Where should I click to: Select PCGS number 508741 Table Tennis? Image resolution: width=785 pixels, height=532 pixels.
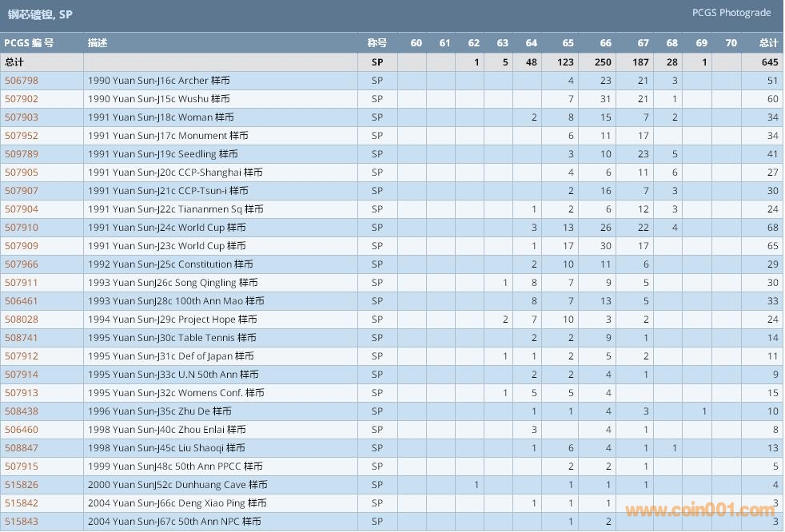tap(22, 338)
